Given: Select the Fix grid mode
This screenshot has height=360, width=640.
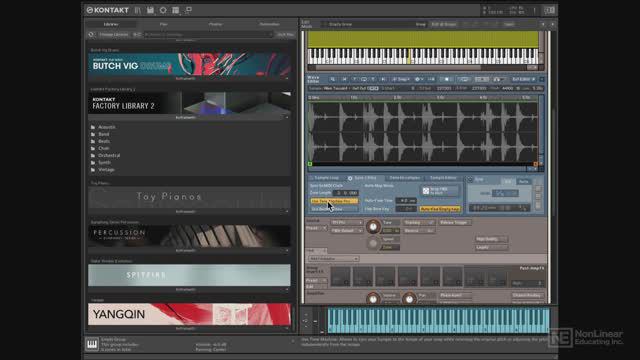Looking at the screenshot, I should coord(508,181).
